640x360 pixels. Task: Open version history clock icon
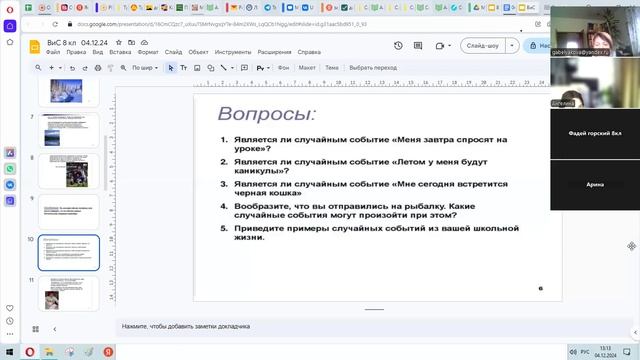click(398, 46)
